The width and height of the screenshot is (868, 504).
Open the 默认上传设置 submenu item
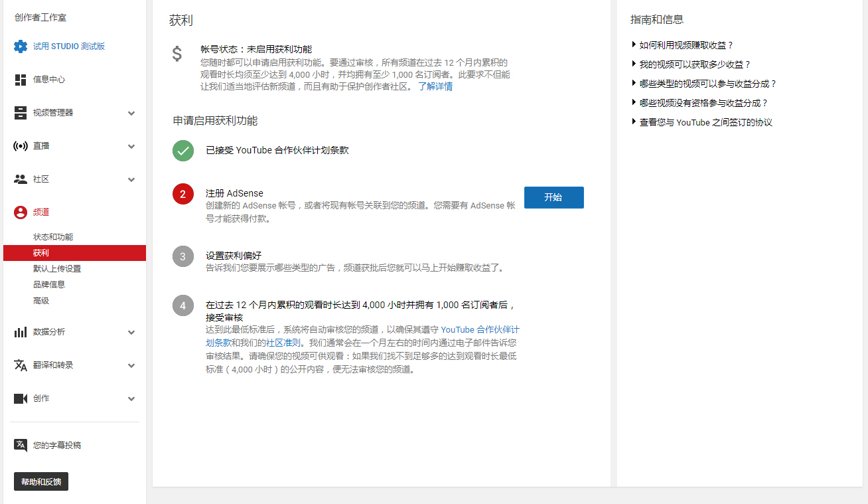(x=57, y=269)
